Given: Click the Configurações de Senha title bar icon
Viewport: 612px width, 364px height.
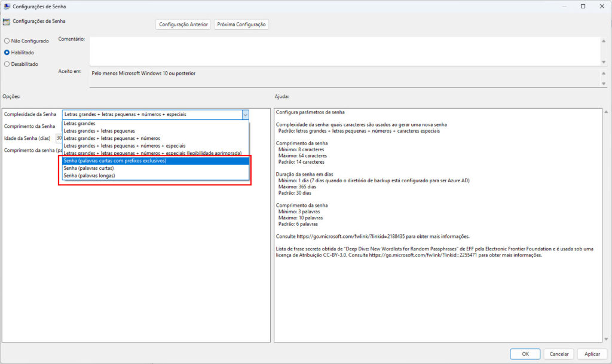Looking at the screenshot, I should click(x=6, y=5).
